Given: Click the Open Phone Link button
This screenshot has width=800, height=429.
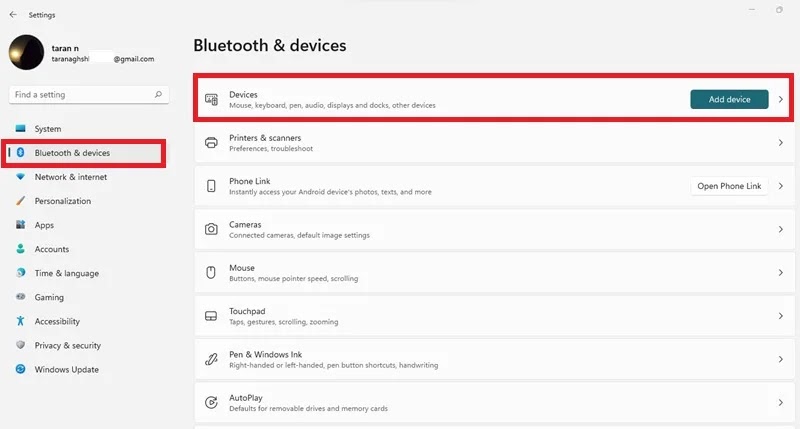Looking at the screenshot, I should [729, 186].
